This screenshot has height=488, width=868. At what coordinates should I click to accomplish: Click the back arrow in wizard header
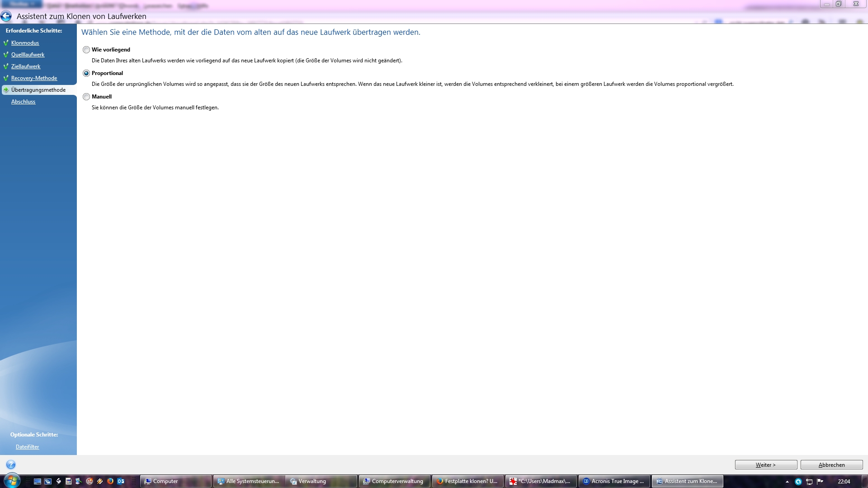(6, 16)
